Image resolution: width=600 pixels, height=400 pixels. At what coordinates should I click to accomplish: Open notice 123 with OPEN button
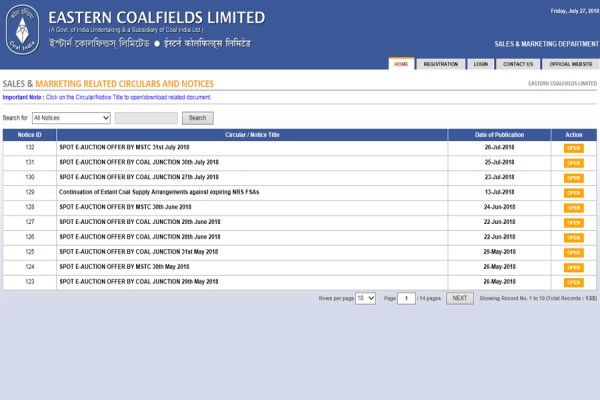(574, 282)
